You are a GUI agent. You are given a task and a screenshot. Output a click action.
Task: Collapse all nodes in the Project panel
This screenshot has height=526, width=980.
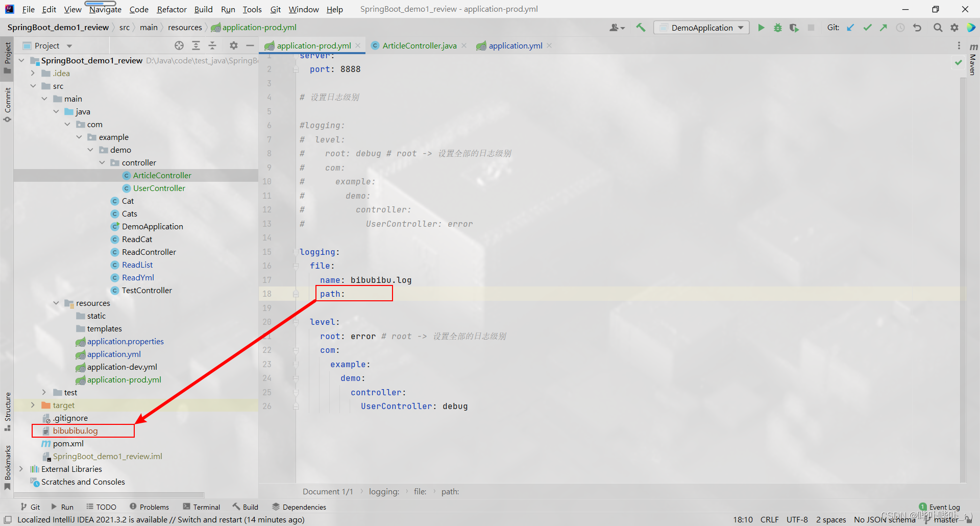[x=212, y=45]
